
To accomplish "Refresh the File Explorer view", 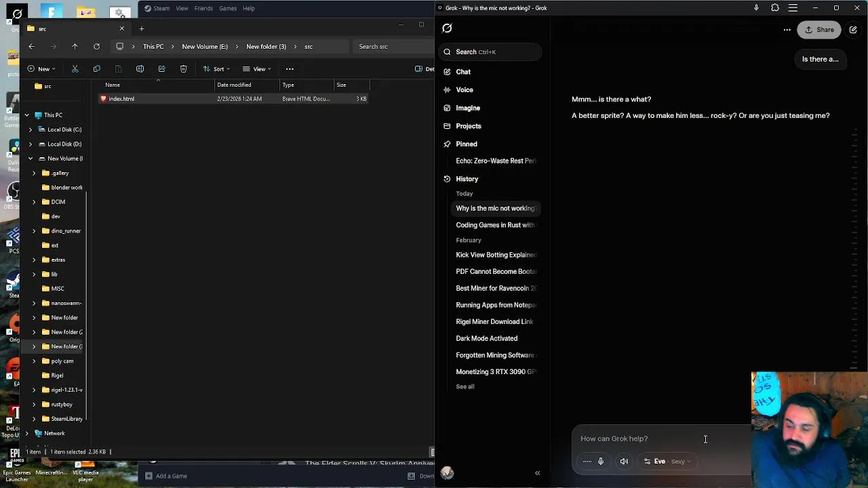I will pyautogui.click(x=96, y=47).
